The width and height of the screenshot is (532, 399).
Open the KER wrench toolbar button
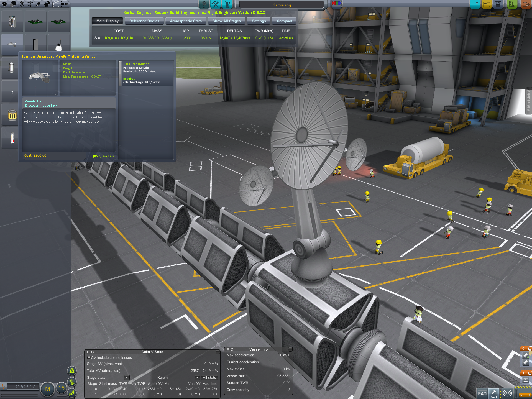[494, 393]
